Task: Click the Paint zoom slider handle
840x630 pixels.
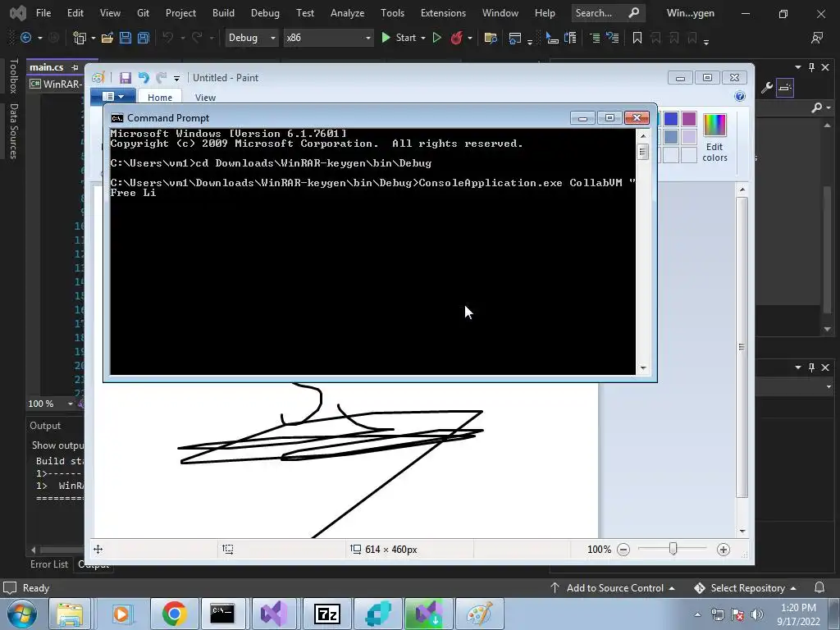Action: point(673,549)
